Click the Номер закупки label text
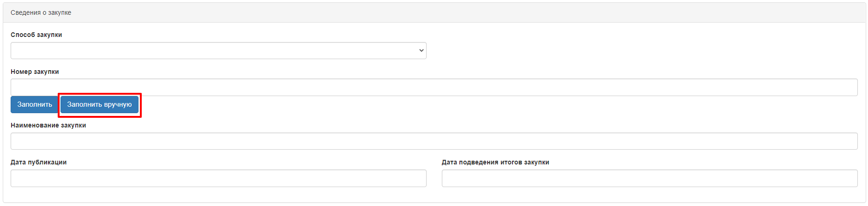This screenshot has width=868, height=206. [35, 72]
